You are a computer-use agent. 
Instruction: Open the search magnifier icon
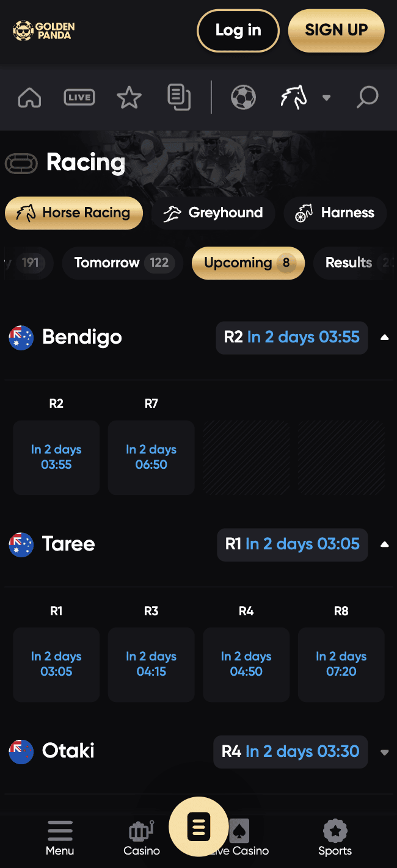[x=368, y=98]
